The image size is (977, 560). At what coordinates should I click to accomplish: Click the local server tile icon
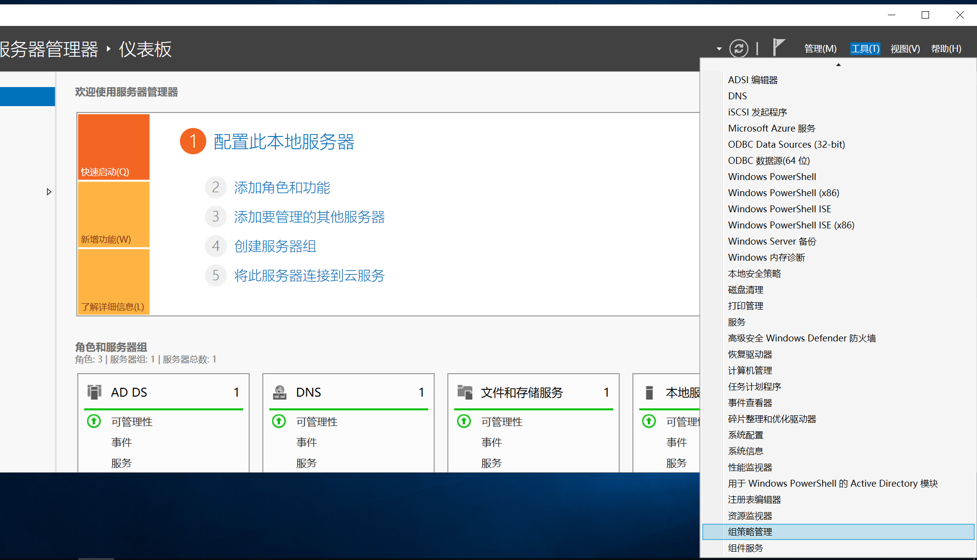pos(650,392)
